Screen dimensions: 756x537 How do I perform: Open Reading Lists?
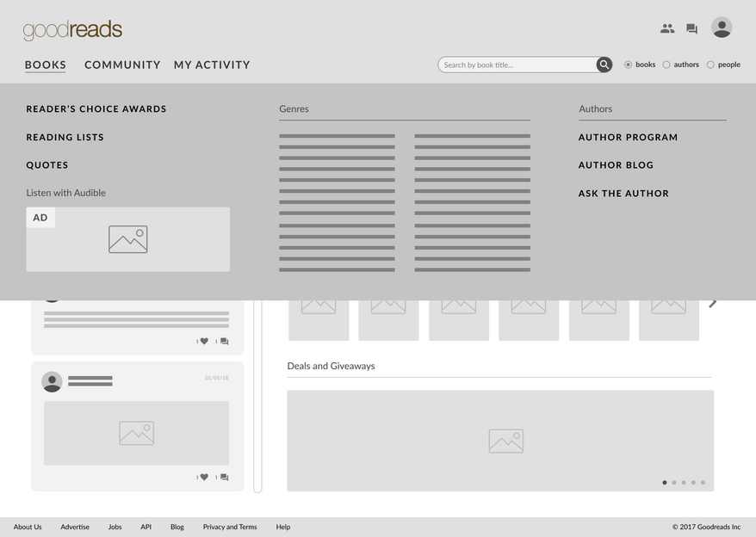tap(65, 138)
